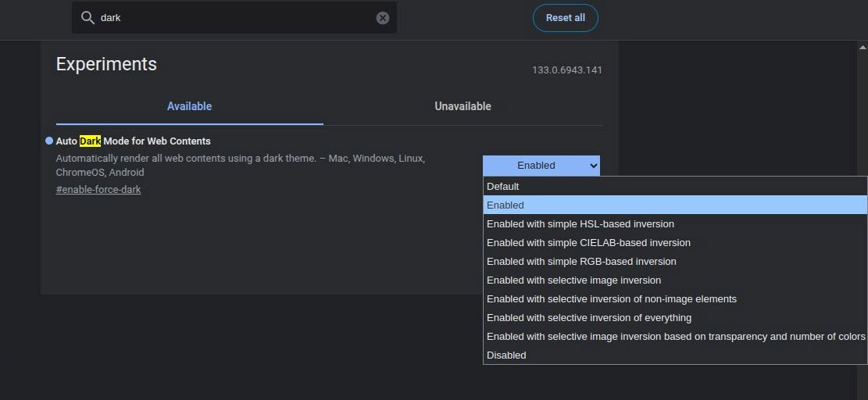Choose Enabled with selective inversion of everything

675,318
